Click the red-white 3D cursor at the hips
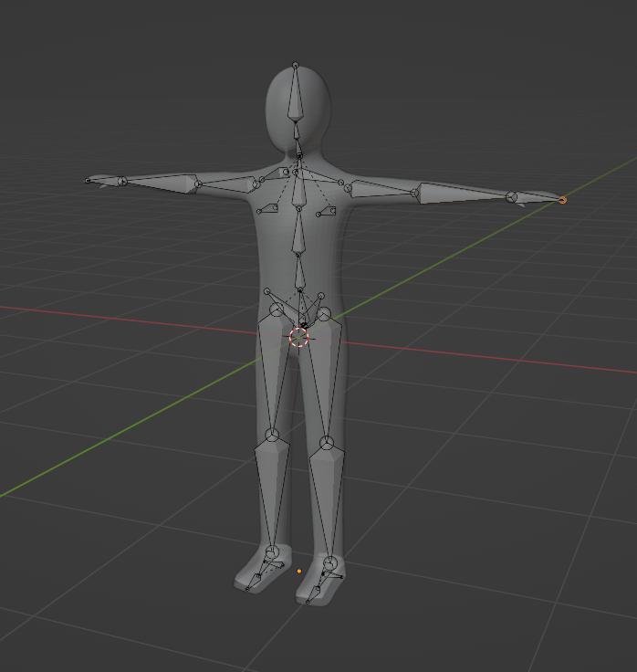 [299, 337]
